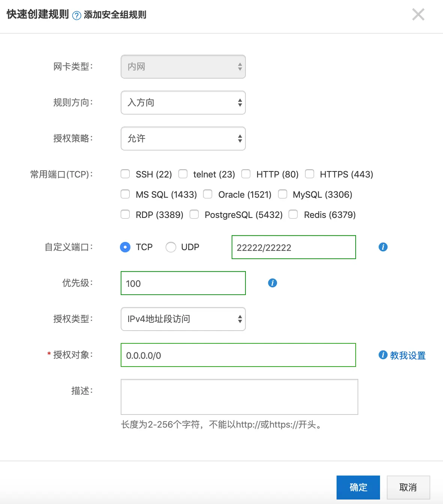The width and height of the screenshot is (443, 504).
Task: Confirm with the 确定 button
Action: [x=358, y=488]
